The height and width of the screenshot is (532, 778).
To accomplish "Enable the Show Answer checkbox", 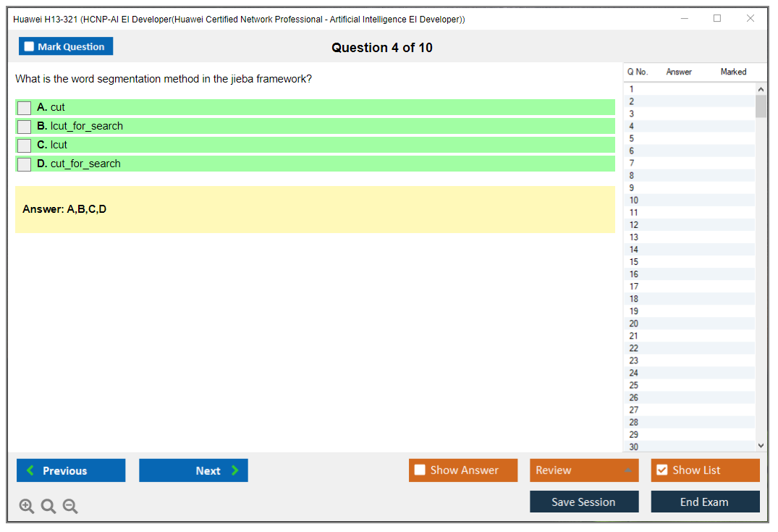I will click(420, 470).
